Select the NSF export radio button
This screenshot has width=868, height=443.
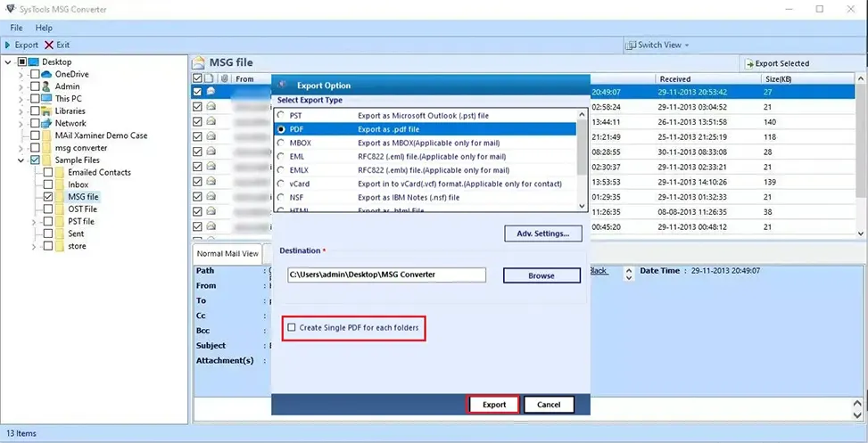[282, 197]
